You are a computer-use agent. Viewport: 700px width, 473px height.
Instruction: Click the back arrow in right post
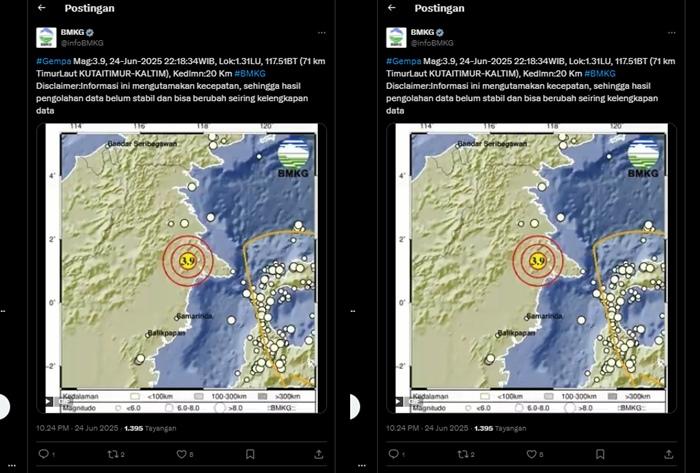point(392,8)
